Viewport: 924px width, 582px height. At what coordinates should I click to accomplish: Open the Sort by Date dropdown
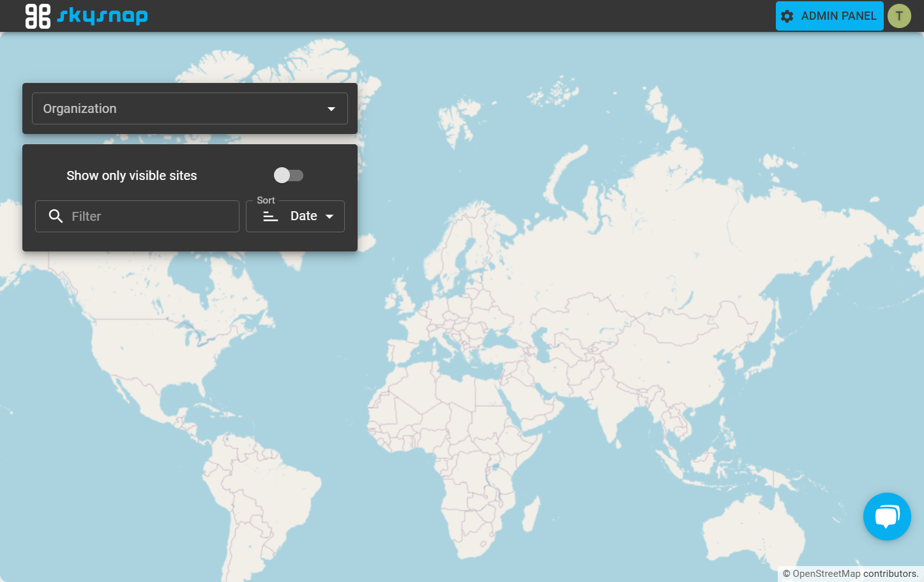[295, 216]
